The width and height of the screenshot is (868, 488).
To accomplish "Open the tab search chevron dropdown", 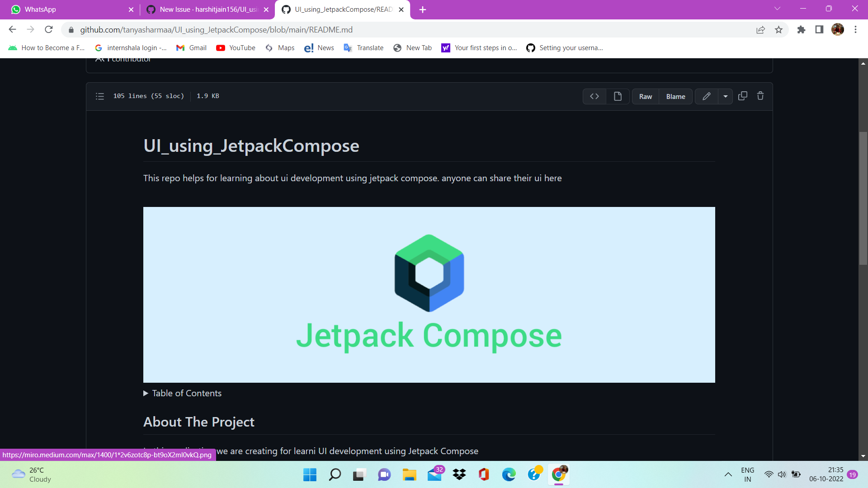I will tap(777, 9).
